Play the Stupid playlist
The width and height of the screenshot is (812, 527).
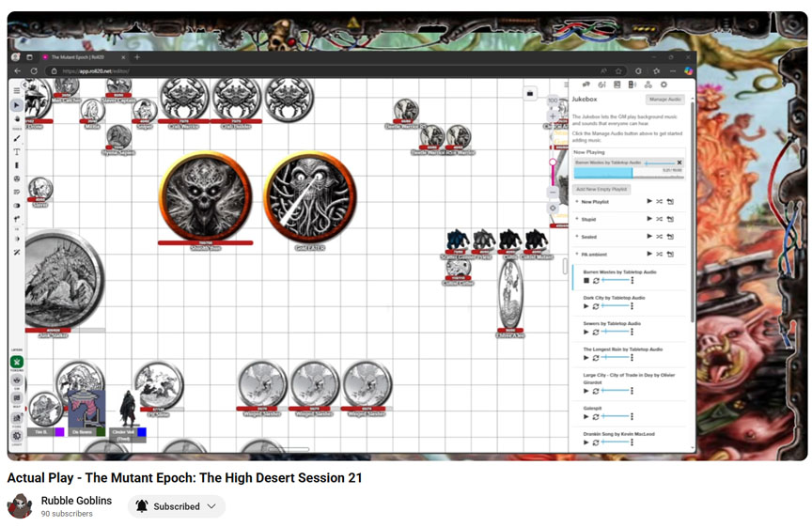[648, 219]
